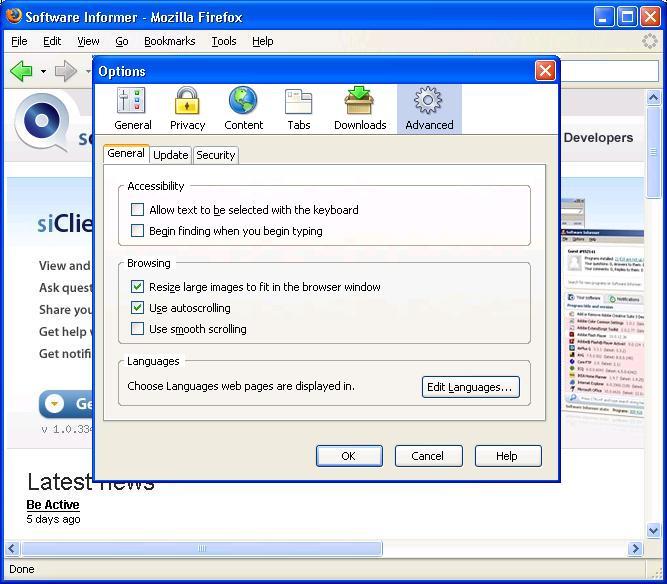Open the Help menu in the menu bar

tap(262, 41)
